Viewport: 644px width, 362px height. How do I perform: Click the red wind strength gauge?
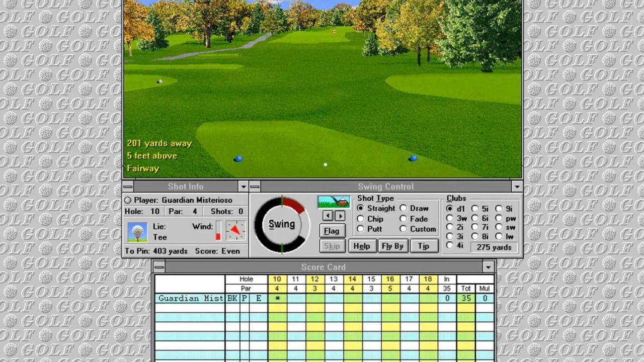click(x=218, y=231)
